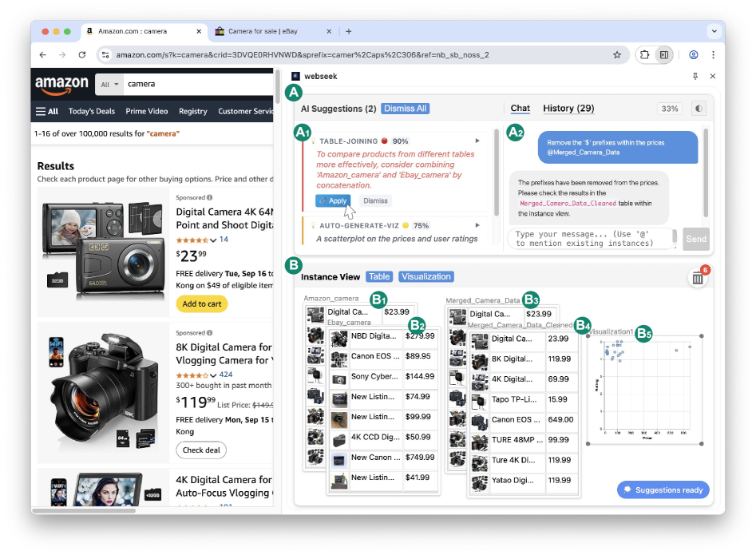Switch to the History (29) tab
Screen dimensions: 756x555
pos(568,109)
